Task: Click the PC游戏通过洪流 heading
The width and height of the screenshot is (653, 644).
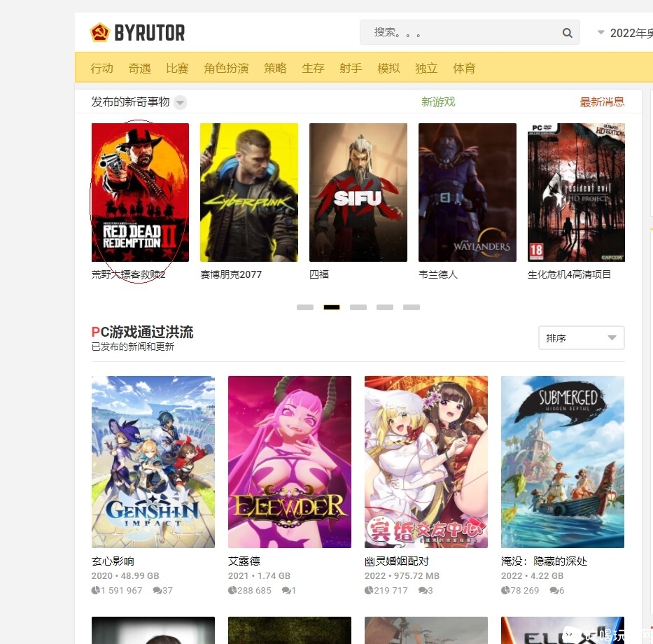Action: tap(142, 332)
